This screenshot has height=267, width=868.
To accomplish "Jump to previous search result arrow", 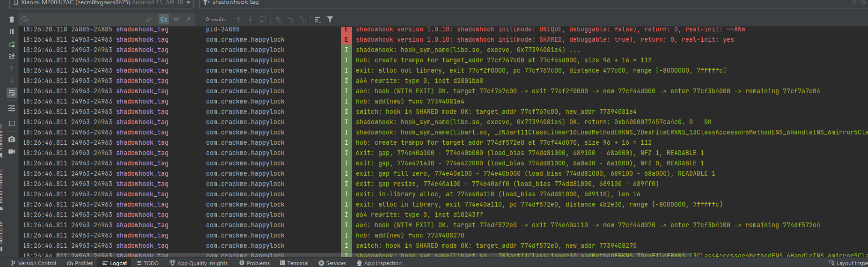I will coord(238,19).
